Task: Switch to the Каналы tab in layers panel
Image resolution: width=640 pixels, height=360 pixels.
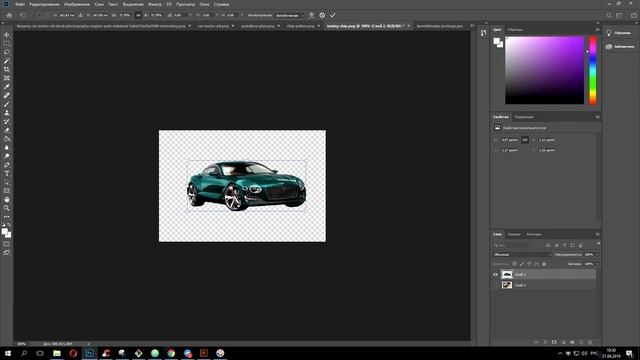Action: pyautogui.click(x=514, y=234)
